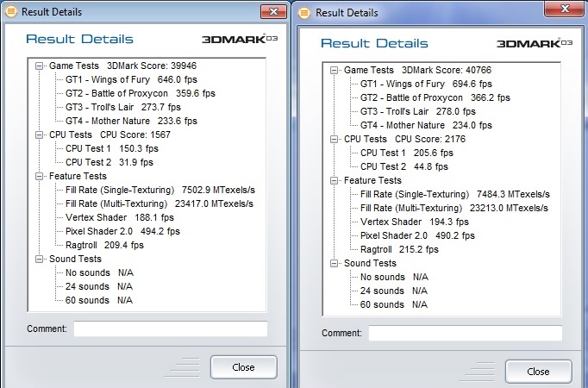Select CPU Score: 1567 row
The height and width of the screenshot is (388, 588).
pyautogui.click(x=109, y=135)
